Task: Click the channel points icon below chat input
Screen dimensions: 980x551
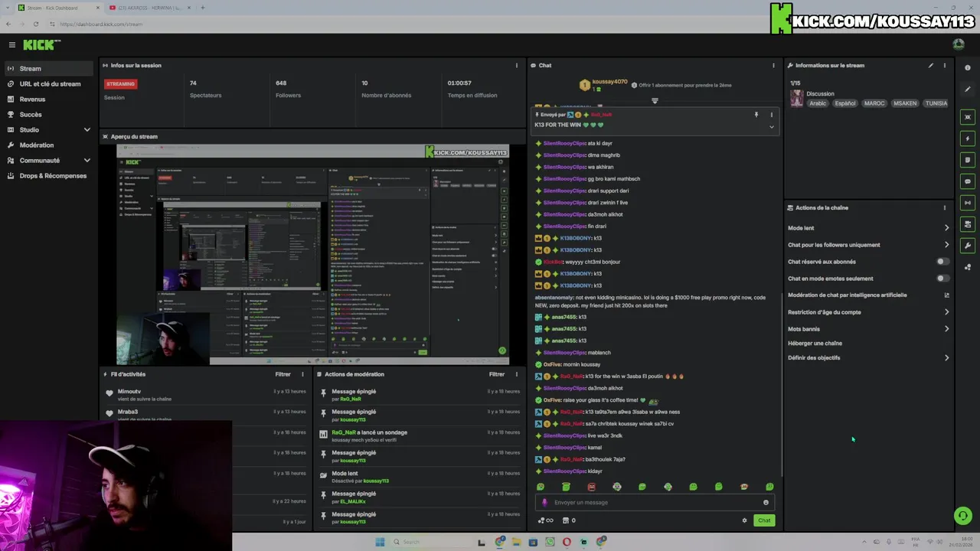Action: coord(546,520)
